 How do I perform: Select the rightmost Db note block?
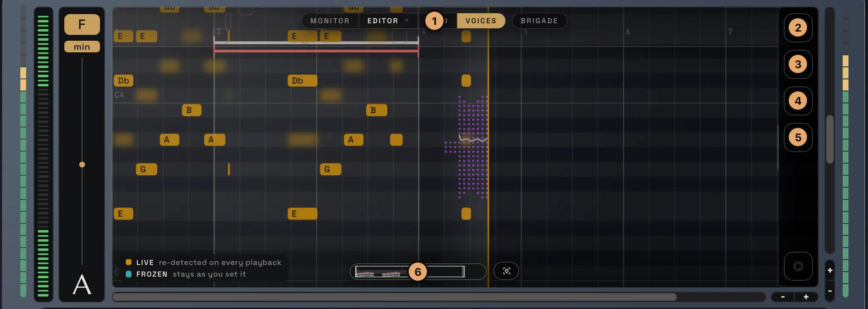tap(302, 81)
